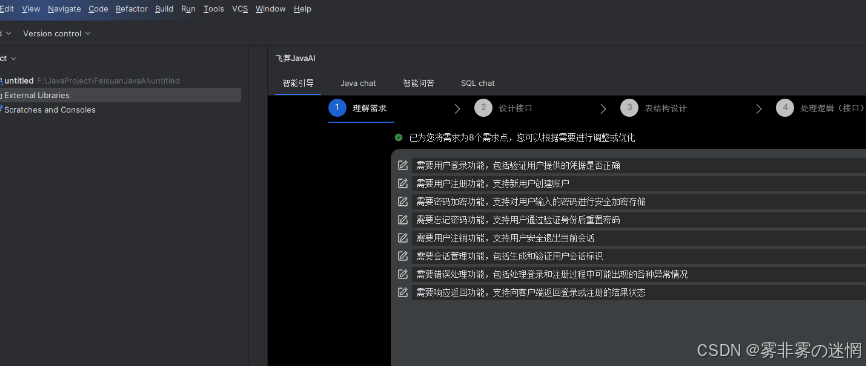Open the Build menu
The image size is (866, 366).
164,9
